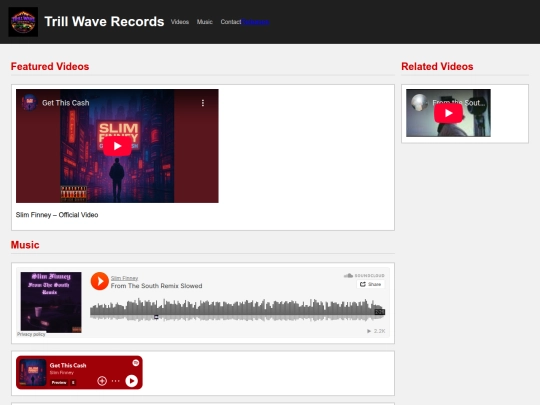This screenshot has height=405, width=540.
Task: Click the Spotify logo in the widget
Action: pos(136,363)
